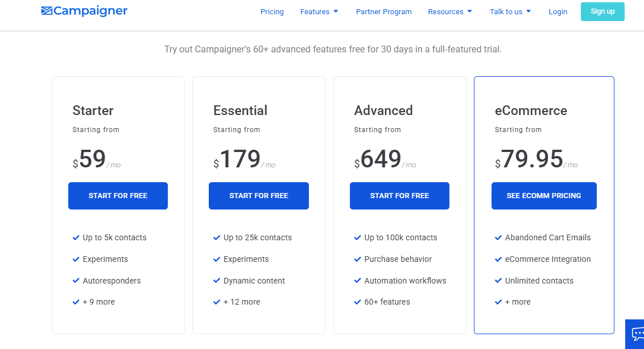Open the Partner Program page
644x349 pixels.
(x=383, y=12)
